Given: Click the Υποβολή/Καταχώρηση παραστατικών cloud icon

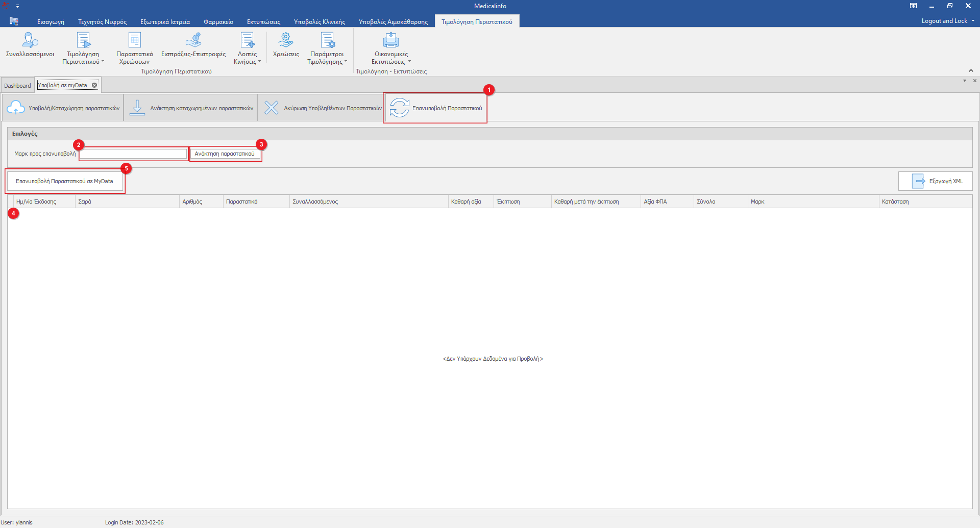Looking at the screenshot, I should point(16,108).
